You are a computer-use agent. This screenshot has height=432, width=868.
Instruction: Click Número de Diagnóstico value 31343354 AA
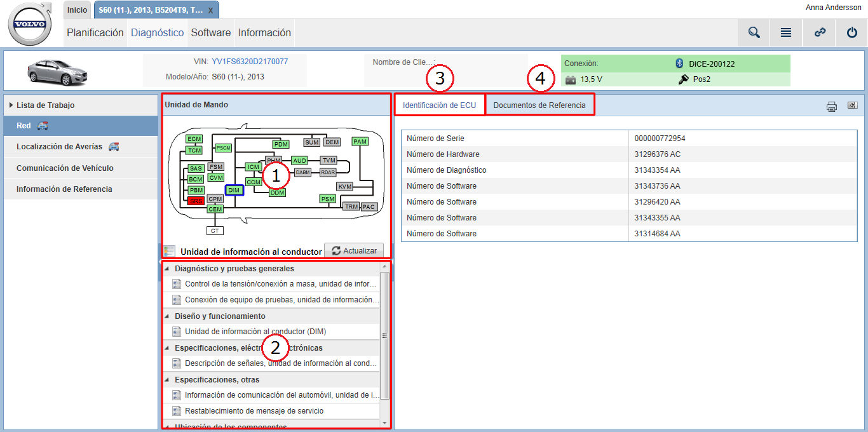click(x=658, y=170)
